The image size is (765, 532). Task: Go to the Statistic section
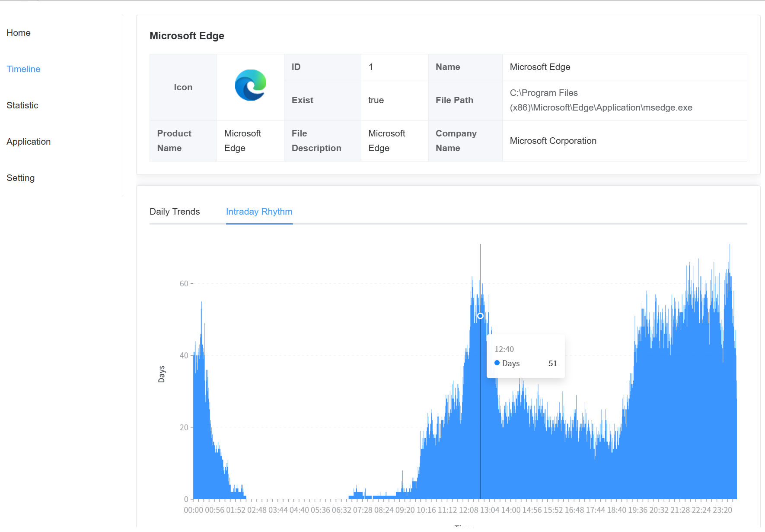(x=22, y=105)
